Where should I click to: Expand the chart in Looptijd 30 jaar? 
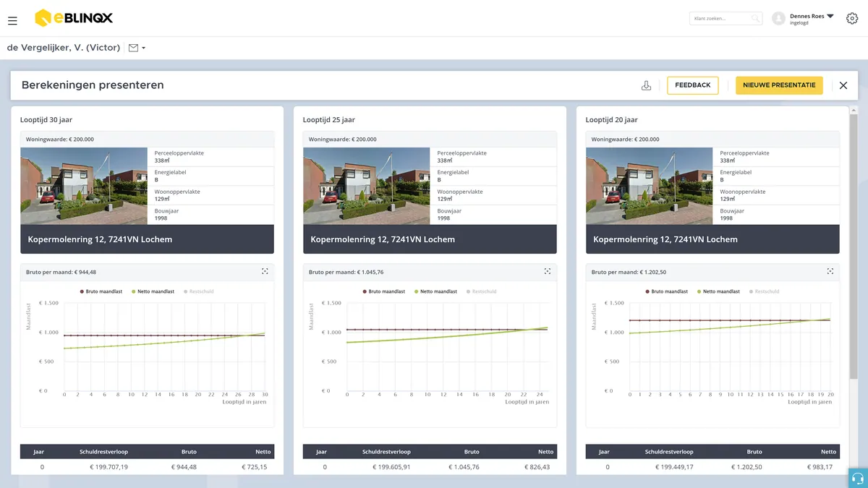click(265, 271)
